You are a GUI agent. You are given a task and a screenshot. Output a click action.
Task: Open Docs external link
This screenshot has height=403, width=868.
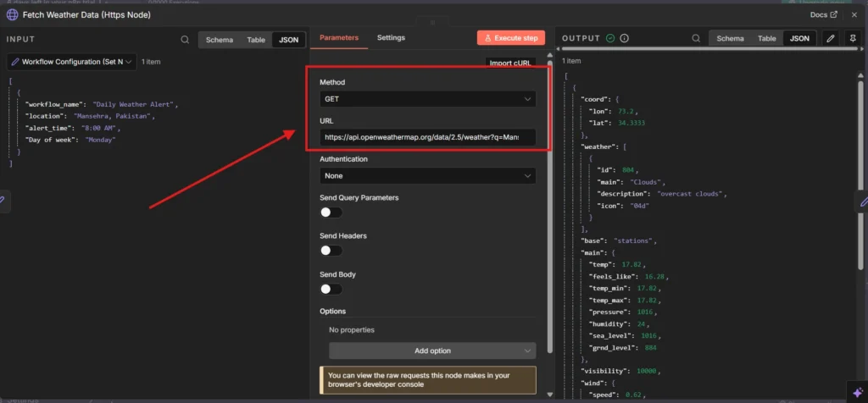[824, 15]
